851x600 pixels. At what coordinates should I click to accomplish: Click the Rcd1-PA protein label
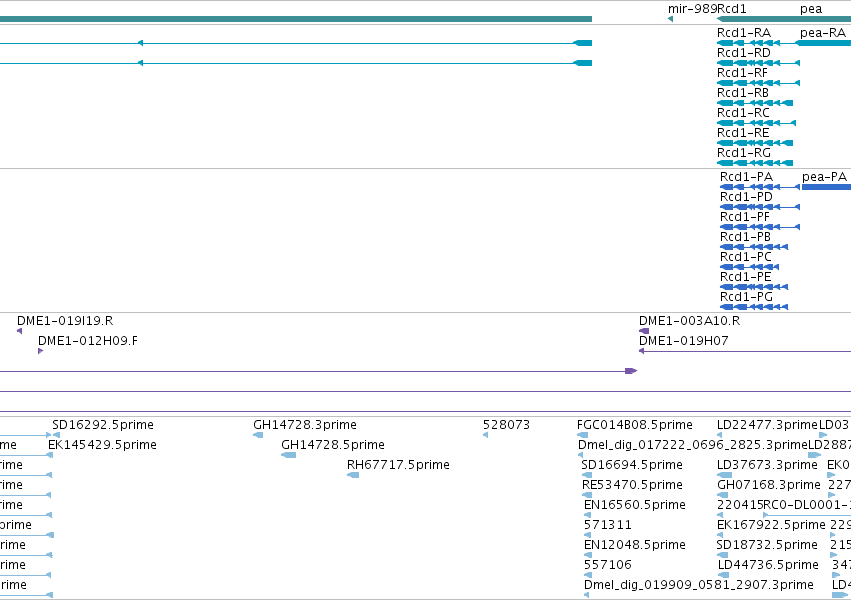(746, 177)
